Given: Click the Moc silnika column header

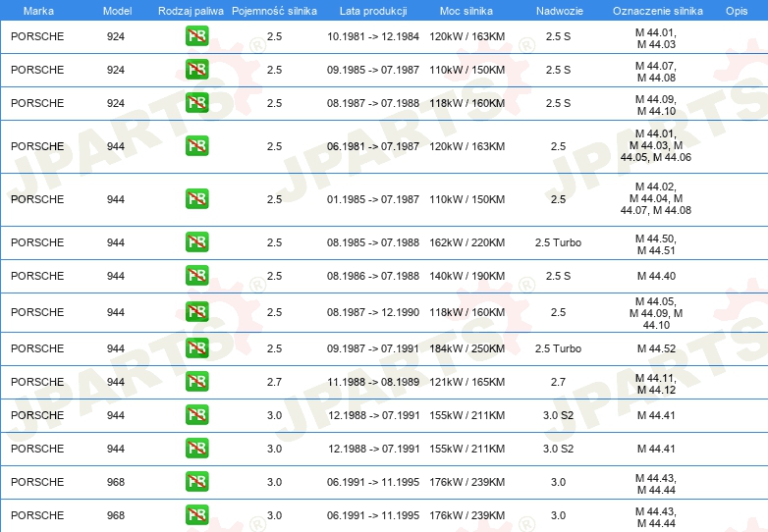Looking at the screenshot, I should click(x=466, y=11).
